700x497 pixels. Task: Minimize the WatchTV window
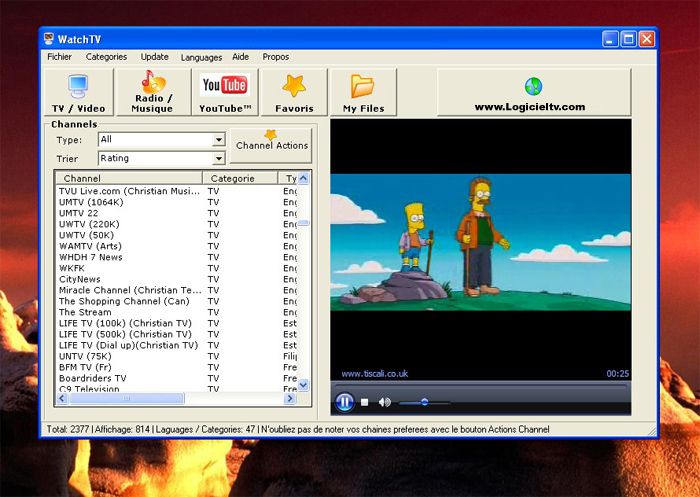[x=610, y=39]
